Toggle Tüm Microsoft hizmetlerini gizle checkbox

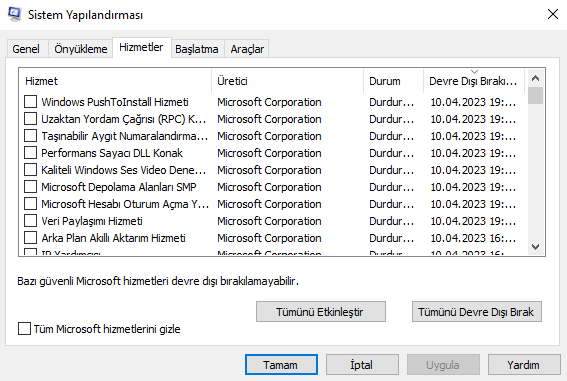click(24, 329)
